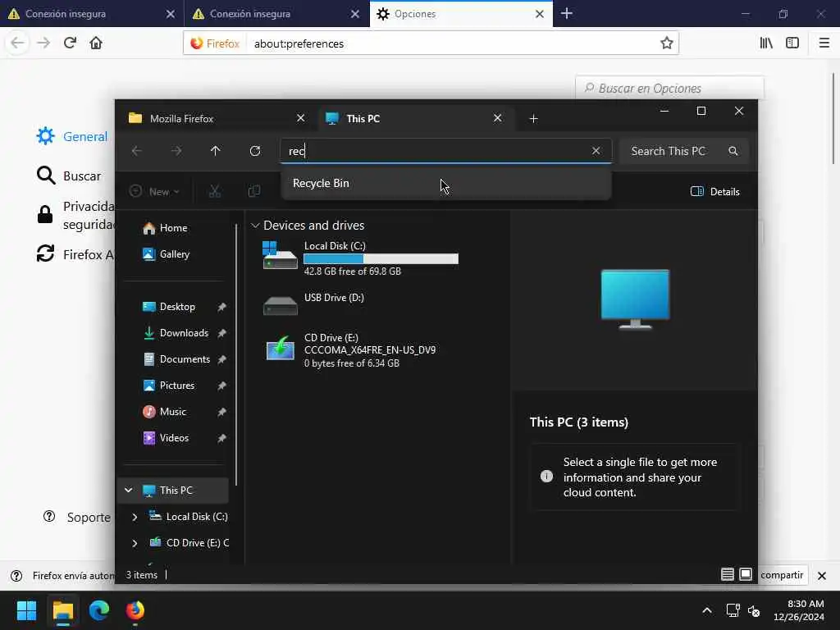Click the File Explorer refresh button
This screenshot has height=630, width=840.
point(255,151)
